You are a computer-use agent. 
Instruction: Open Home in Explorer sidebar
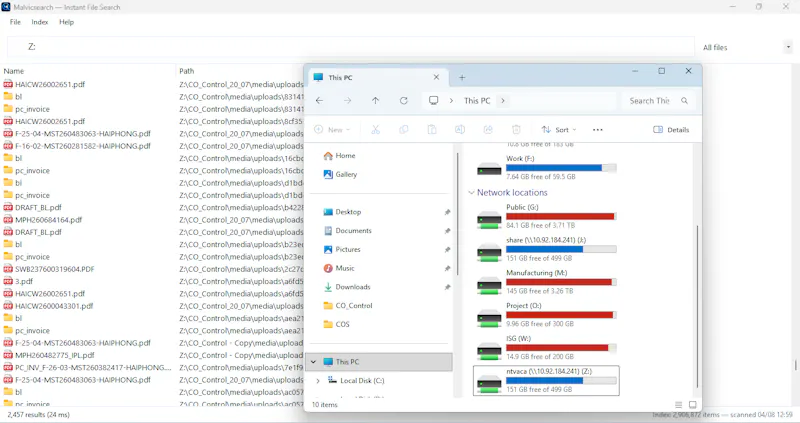point(339,156)
